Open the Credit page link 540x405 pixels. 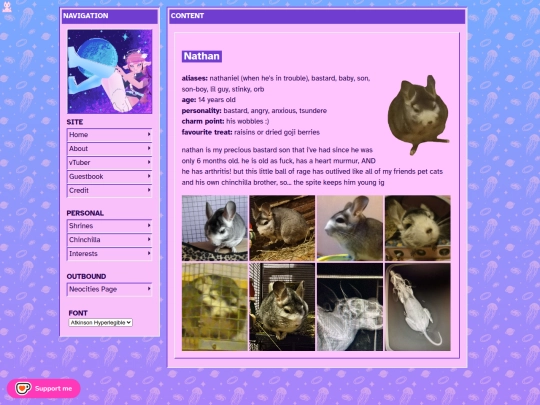pyautogui.click(x=110, y=190)
